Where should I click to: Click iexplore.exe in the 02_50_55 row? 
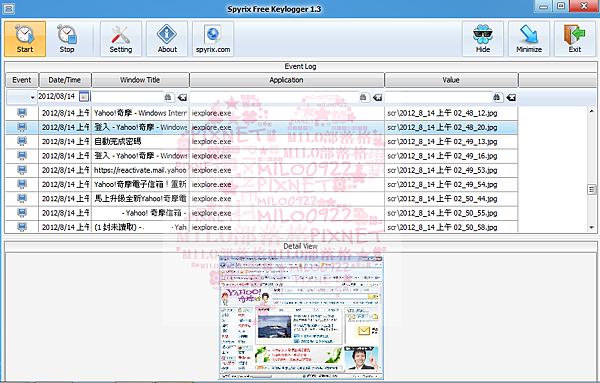(287, 213)
